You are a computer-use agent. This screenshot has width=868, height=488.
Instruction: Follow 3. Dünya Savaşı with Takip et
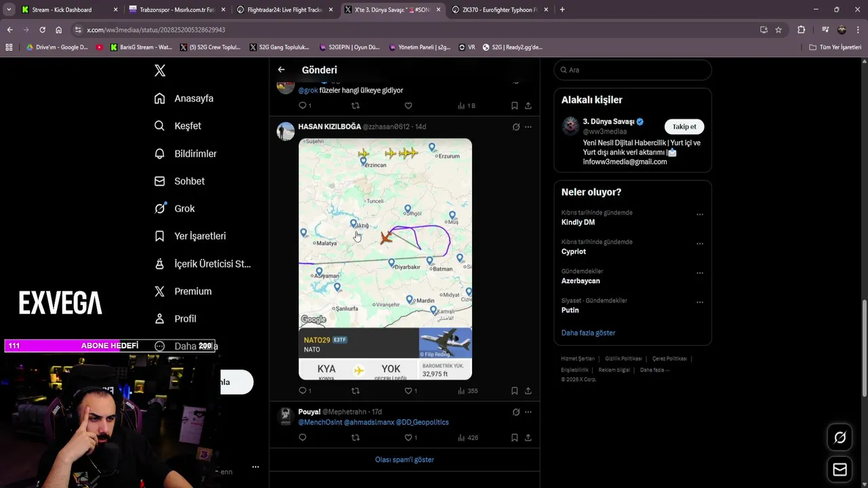tap(684, 127)
